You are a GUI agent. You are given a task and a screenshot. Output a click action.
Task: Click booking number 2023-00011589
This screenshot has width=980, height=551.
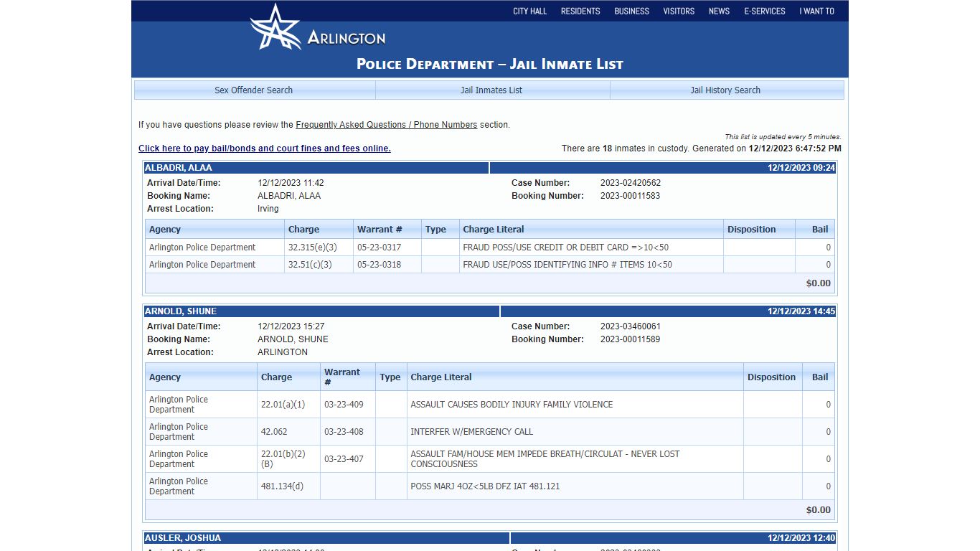tap(631, 339)
